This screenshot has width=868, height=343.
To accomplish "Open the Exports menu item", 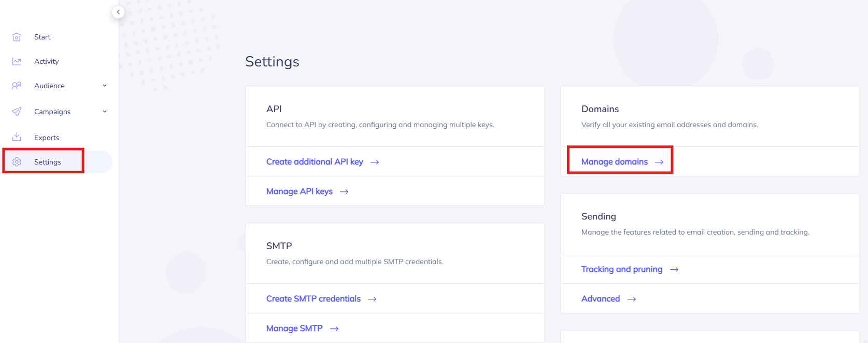I will tap(47, 138).
